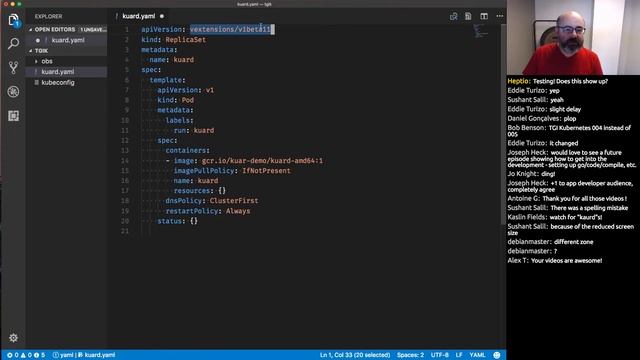
Task: Click the errors and warnings count in status bar
Action: (26, 355)
